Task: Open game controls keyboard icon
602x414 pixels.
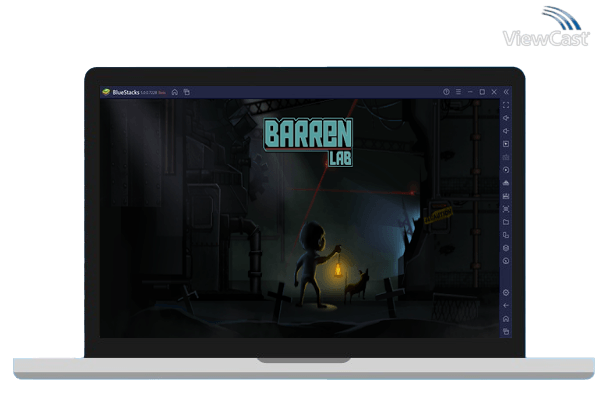Action: tap(506, 157)
